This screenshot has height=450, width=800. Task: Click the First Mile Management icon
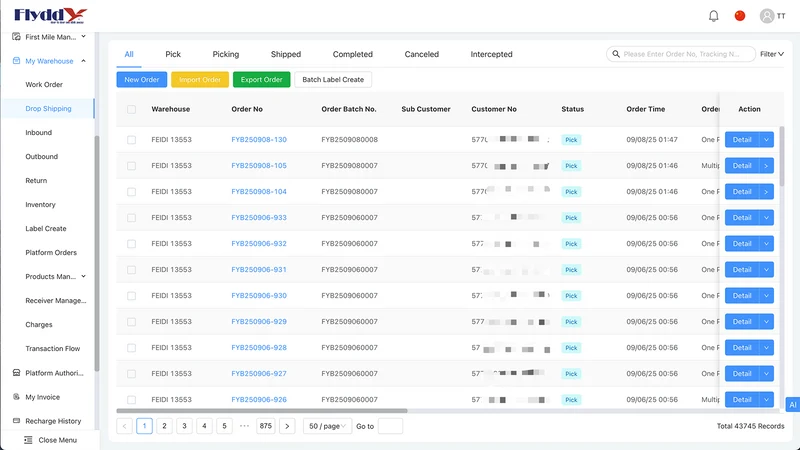(x=16, y=37)
